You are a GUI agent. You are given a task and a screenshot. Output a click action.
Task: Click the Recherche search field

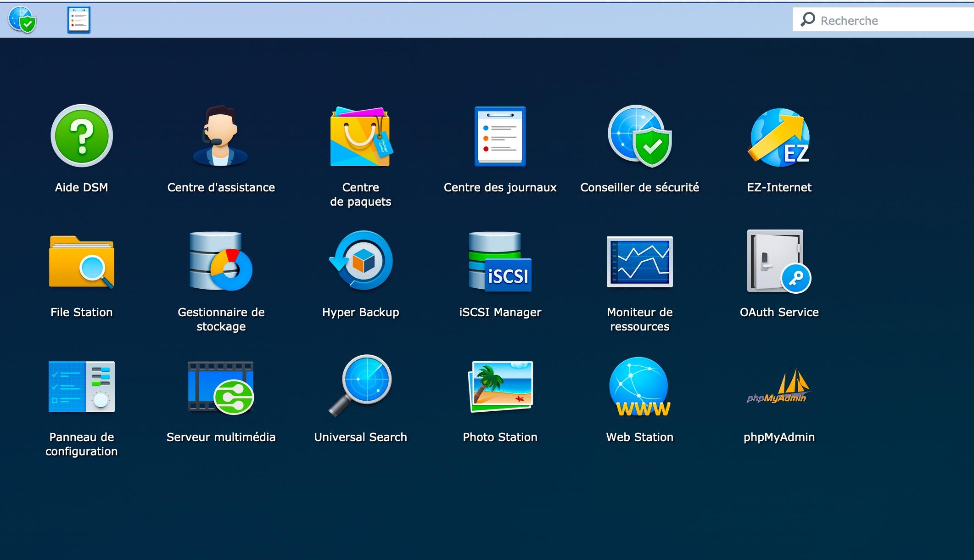tap(886, 20)
